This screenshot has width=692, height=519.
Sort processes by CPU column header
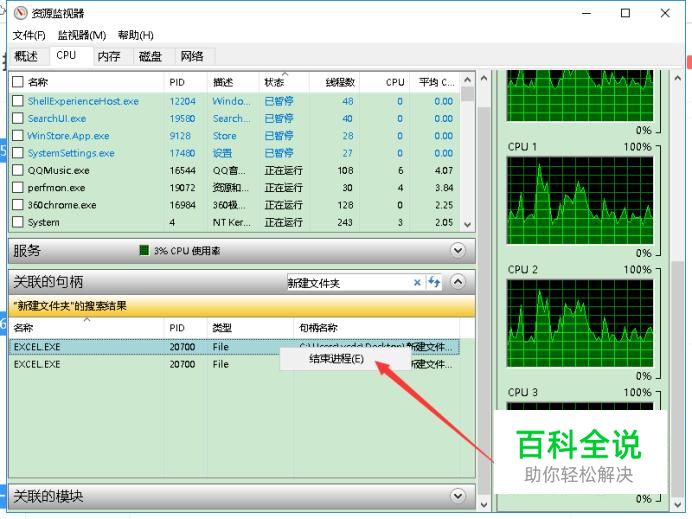[x=384, y=82]
